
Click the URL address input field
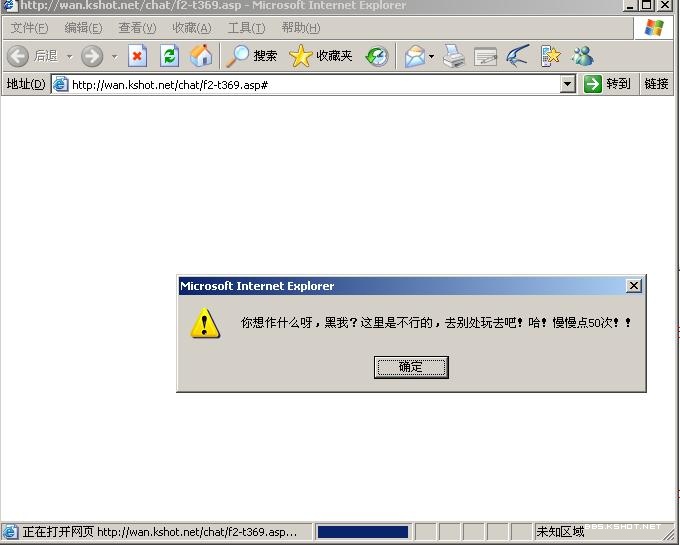314,85
